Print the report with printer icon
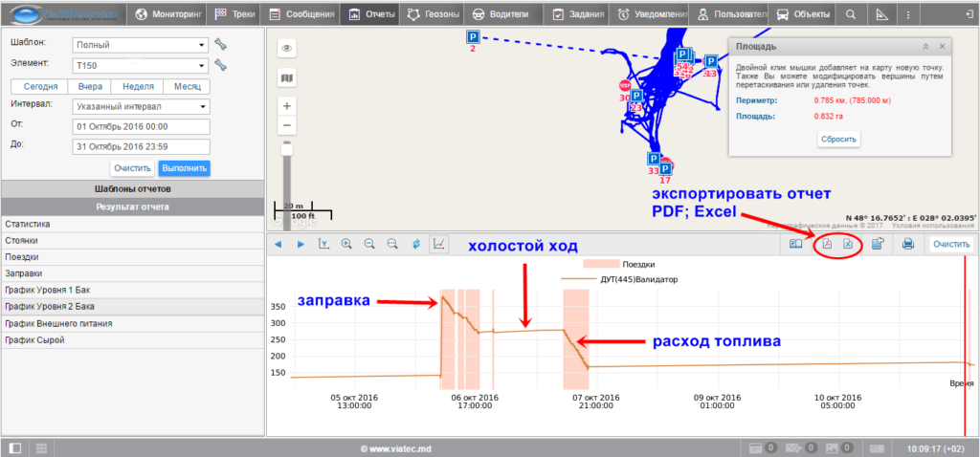The height and width of the screenshot is (457, 980). point(907,245)
